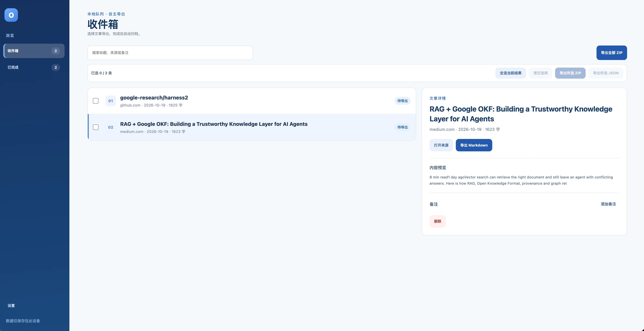Click 导出所选 ZIP button
Viewport: 644px width, 331px height.
[x=570, y=73]
